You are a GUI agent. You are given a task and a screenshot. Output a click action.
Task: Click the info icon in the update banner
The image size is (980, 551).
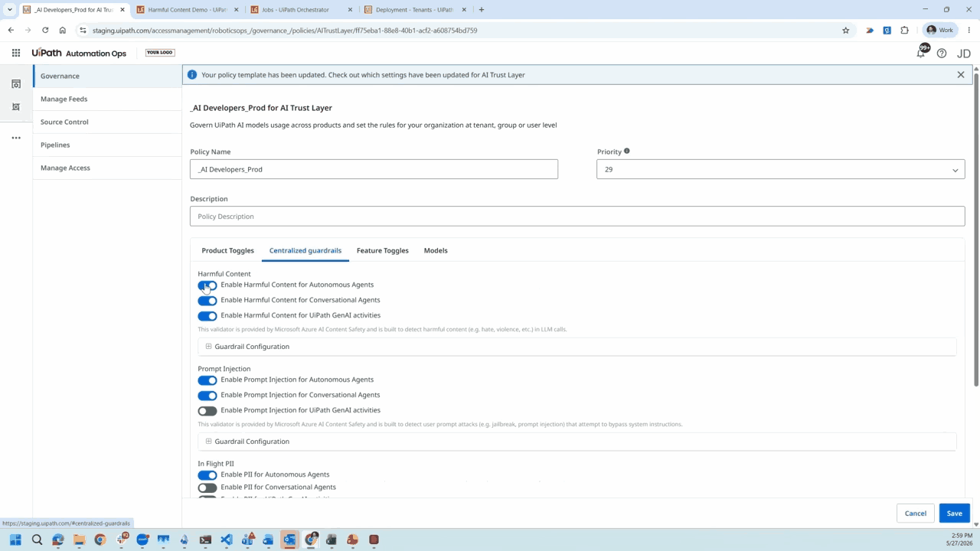pyautogui.click(x=192, y=75)
